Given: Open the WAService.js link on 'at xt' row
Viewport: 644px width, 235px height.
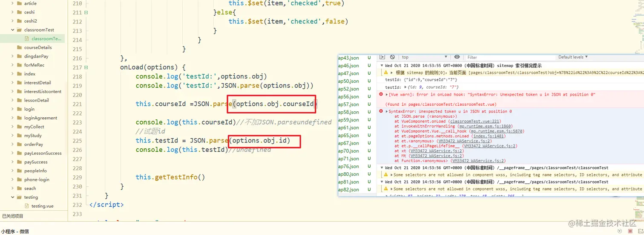Looking at the screenshot, I should pos(435,151).
